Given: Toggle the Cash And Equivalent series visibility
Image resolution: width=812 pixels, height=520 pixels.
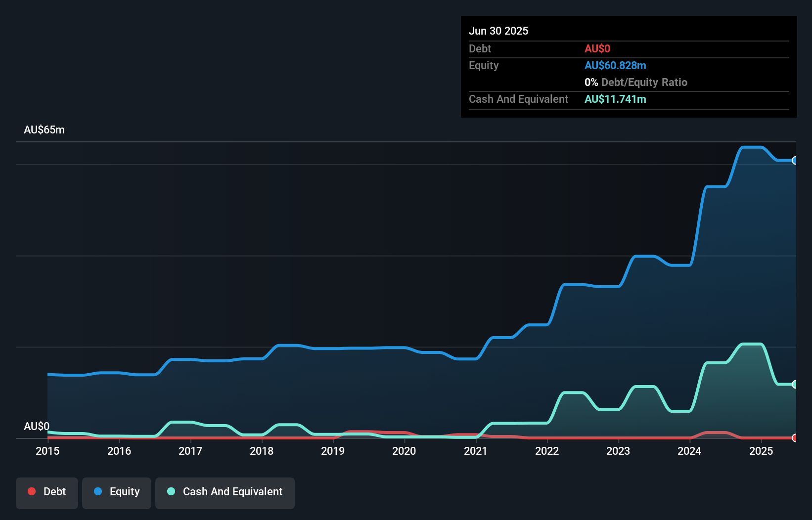Looking at the screenshot, I should coord(225,493).
